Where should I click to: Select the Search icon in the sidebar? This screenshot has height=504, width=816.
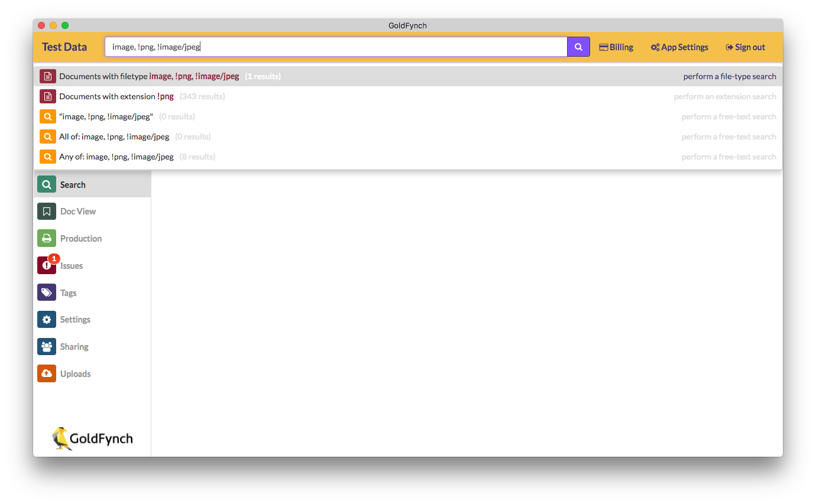[x=46, y=184]
